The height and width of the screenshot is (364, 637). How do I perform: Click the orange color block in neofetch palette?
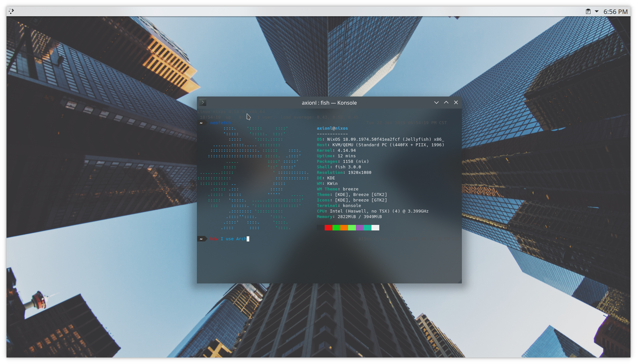[x=344, y=228]
